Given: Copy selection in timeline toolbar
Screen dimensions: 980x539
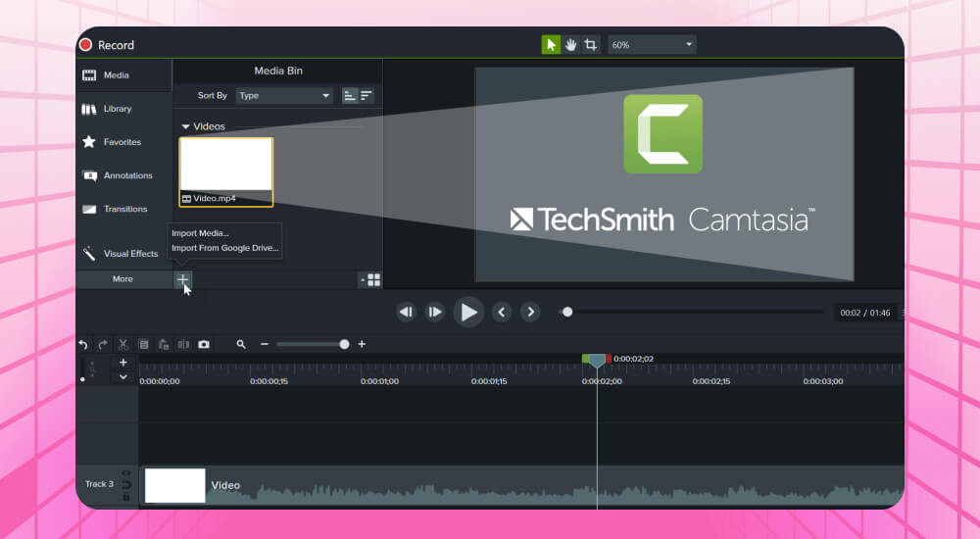Looking at the screenshot, I should [144, 345].
